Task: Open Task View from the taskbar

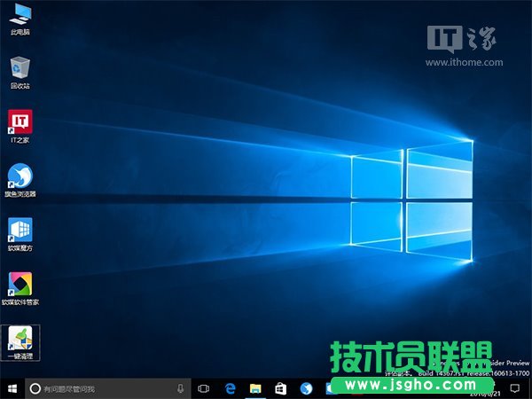Action: pyautogui.click(x=204, y=388)
